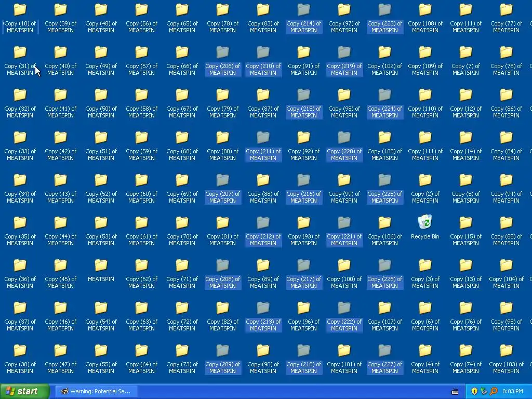Select Copy (207) of MEATSPIN folder
The image size is (532, 399).
point(222,188)
